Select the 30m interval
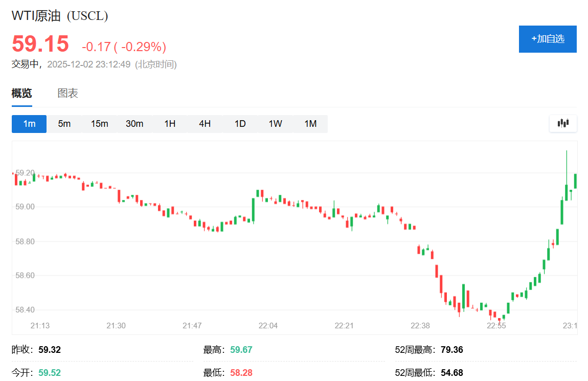 [x=134, y=124]
